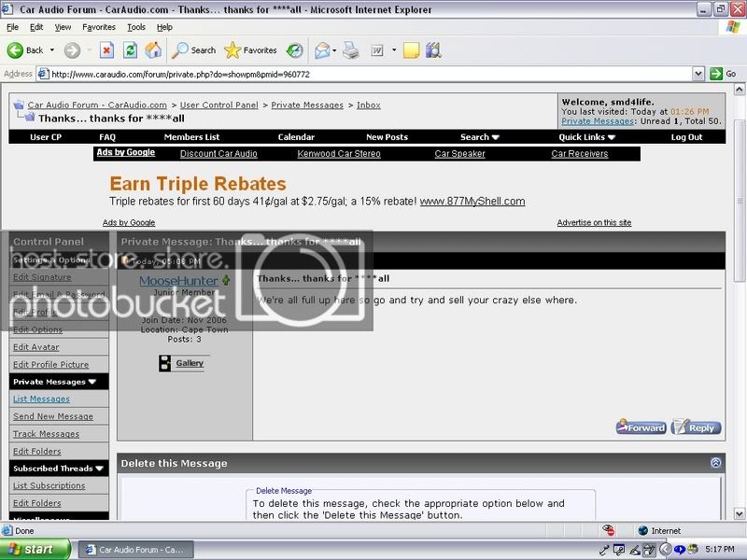
Task: Collapse the Delete this Message section
Action: (x=715, y=462)
